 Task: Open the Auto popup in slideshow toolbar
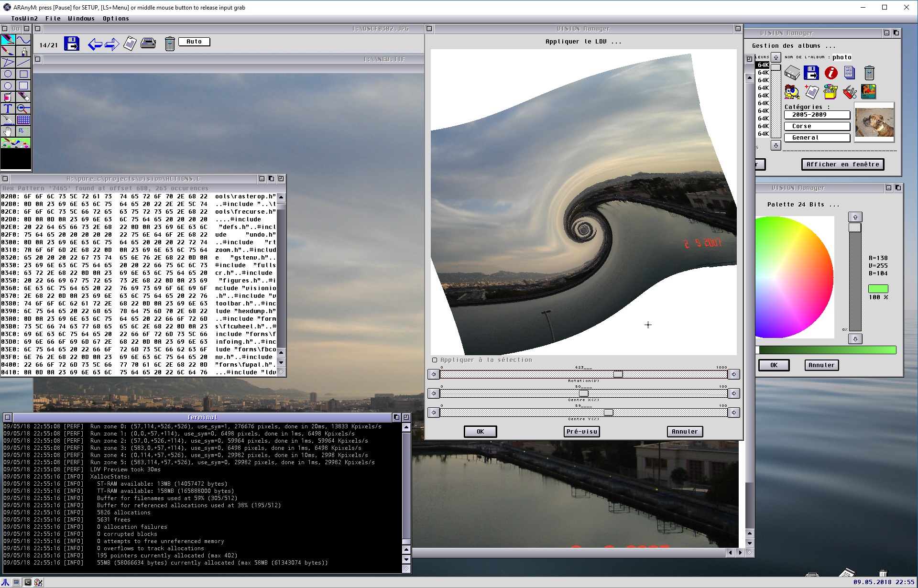coord(194,42)
